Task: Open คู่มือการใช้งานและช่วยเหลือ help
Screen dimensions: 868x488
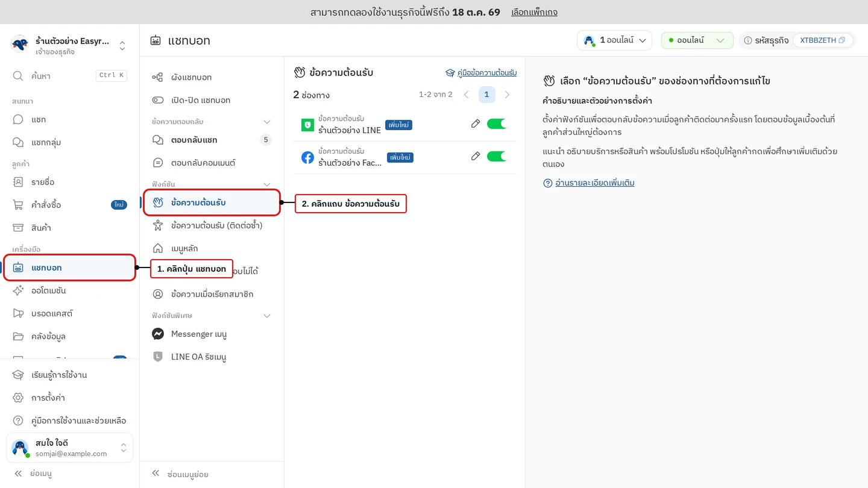Action: coord(70,421)
